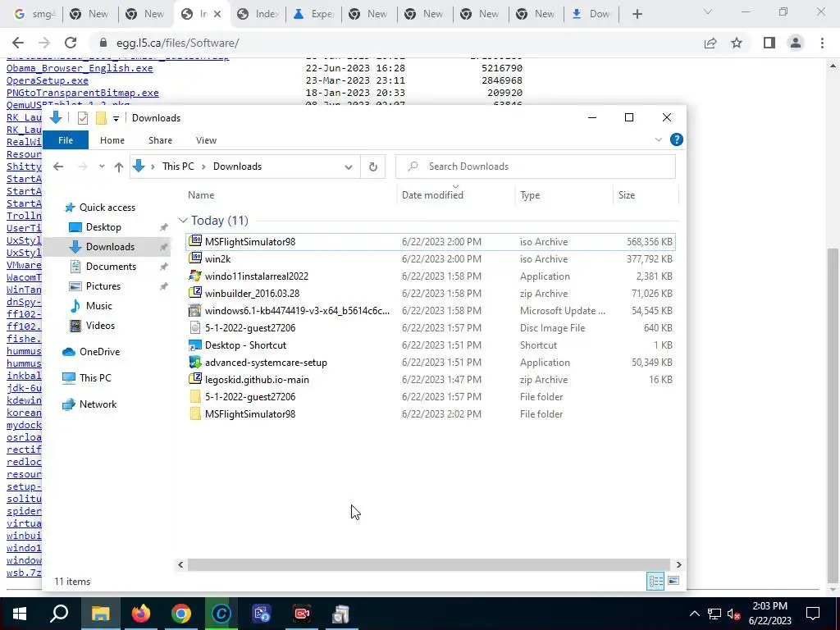Select Desktop - Shortcut file icon
Viewport: 840px width, 630px height.
[195, 345]
